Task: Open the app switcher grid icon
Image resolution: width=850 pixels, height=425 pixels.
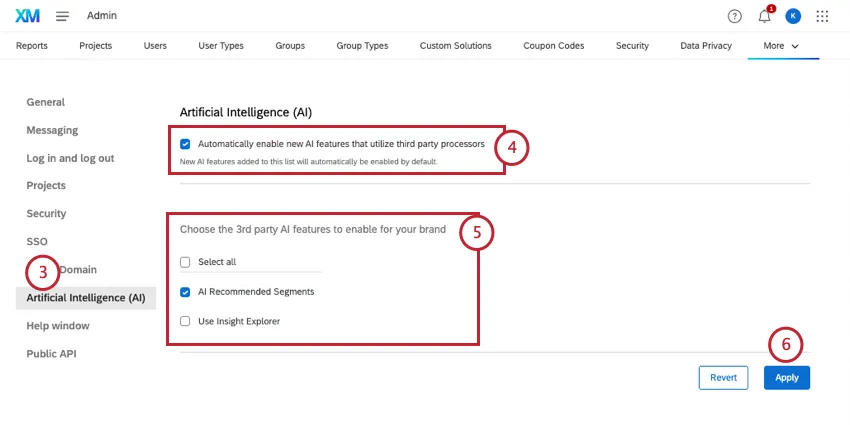Action: (823, 16)
